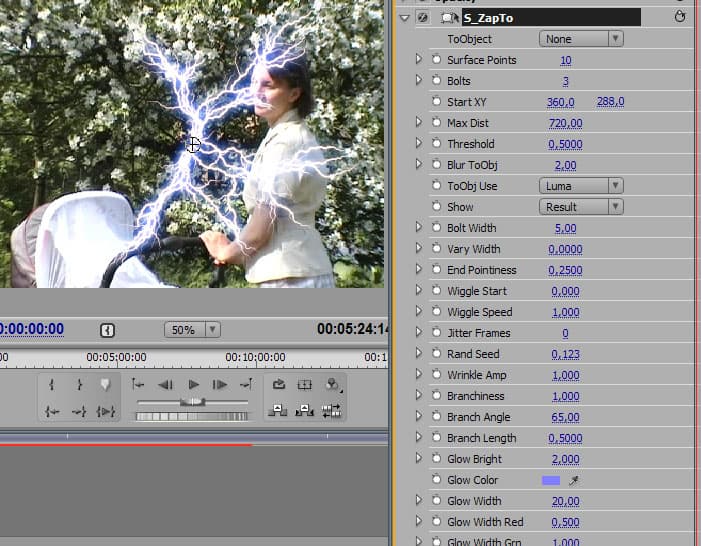Step forward one frame
This screenshot has height=546, width=701.
tap(220, 385)
